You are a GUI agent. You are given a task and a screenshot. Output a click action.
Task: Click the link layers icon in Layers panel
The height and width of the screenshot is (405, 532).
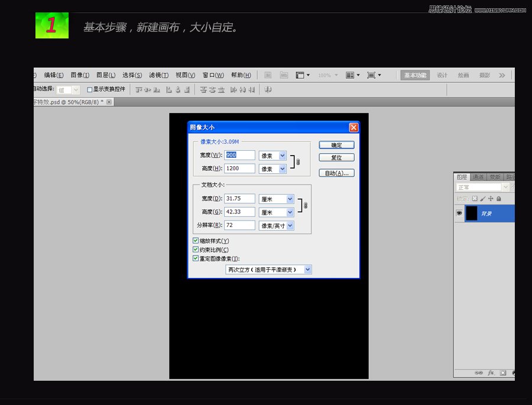(x=479, y=373)
